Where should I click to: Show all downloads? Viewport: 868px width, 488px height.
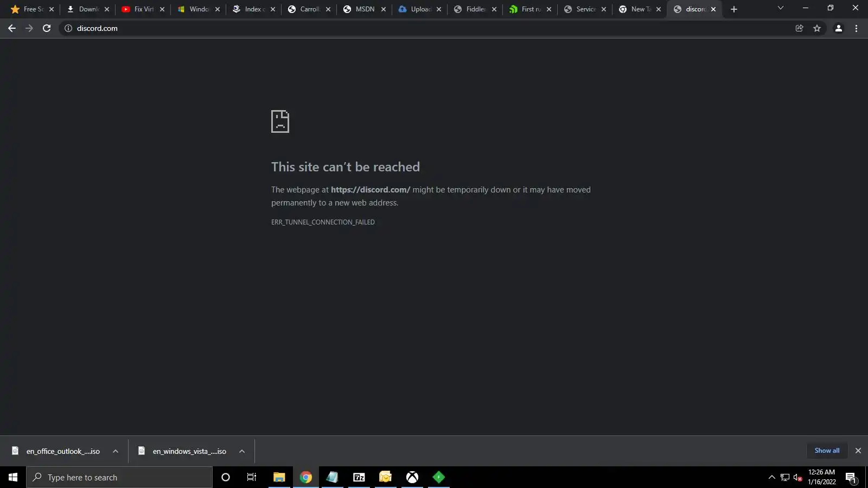click(x=827, y=451)
